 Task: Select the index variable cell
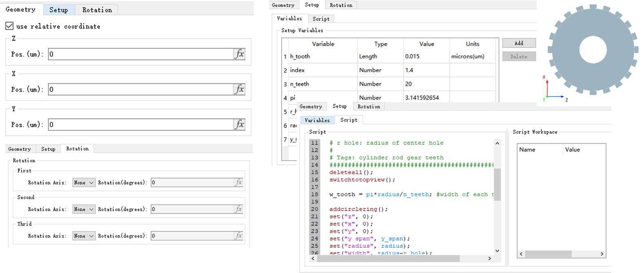[323, 70]
